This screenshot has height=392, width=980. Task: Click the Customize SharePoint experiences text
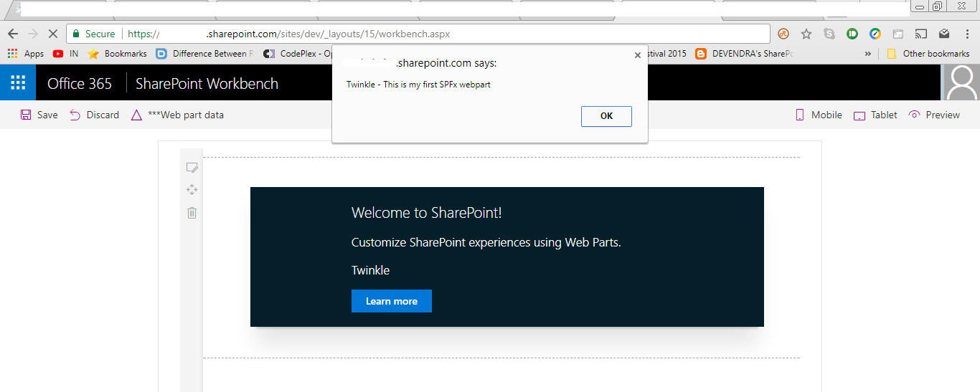coord(486,242)
